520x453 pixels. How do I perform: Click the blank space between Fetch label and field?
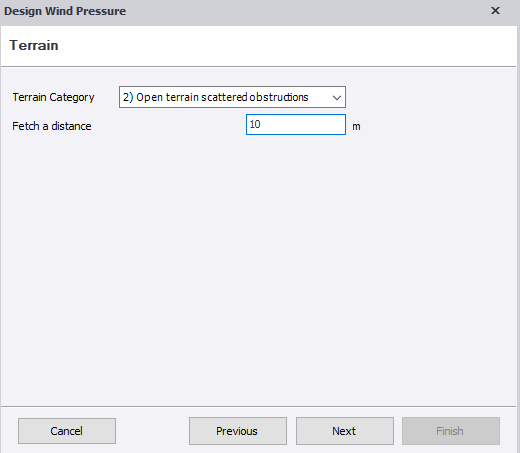(x=168, y=126)
